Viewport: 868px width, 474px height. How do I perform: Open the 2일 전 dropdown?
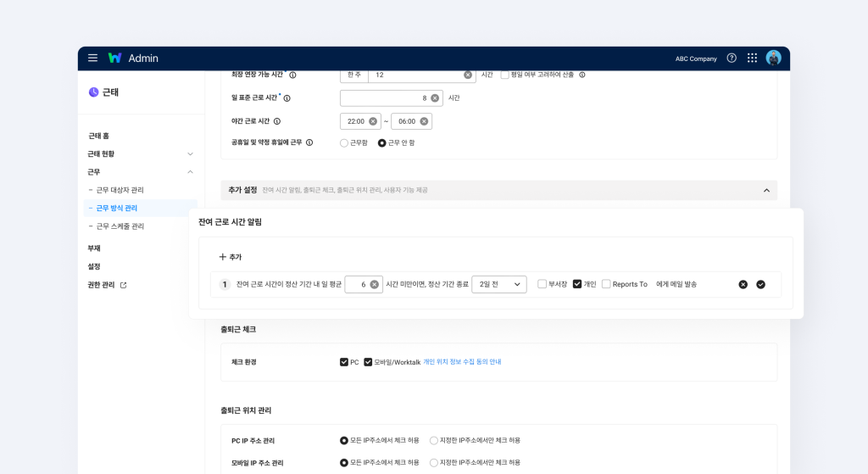499,284
